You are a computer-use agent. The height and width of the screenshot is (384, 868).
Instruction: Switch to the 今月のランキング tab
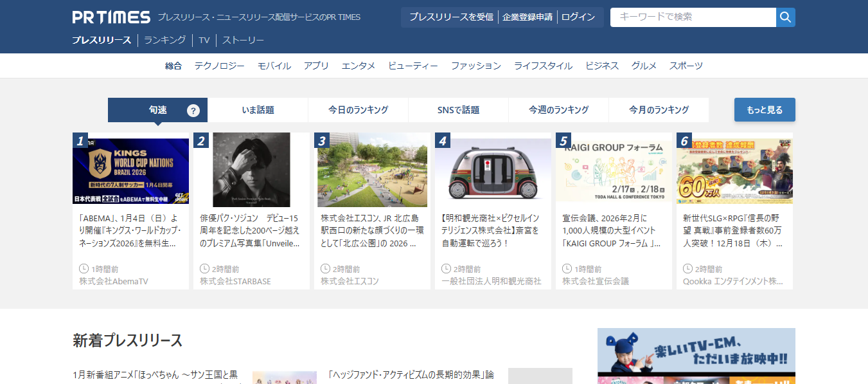pos(659,110)
